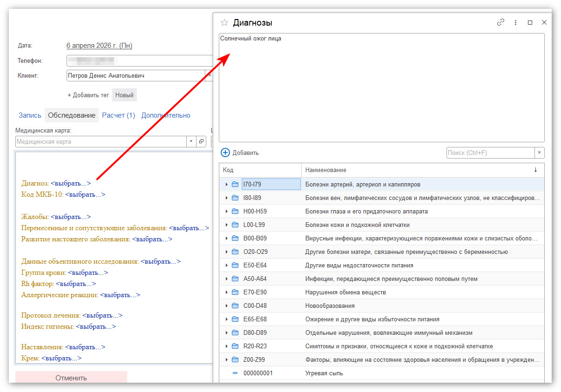
Task: Click выбрать link next to Жалобы
Action: pos(70,217)
